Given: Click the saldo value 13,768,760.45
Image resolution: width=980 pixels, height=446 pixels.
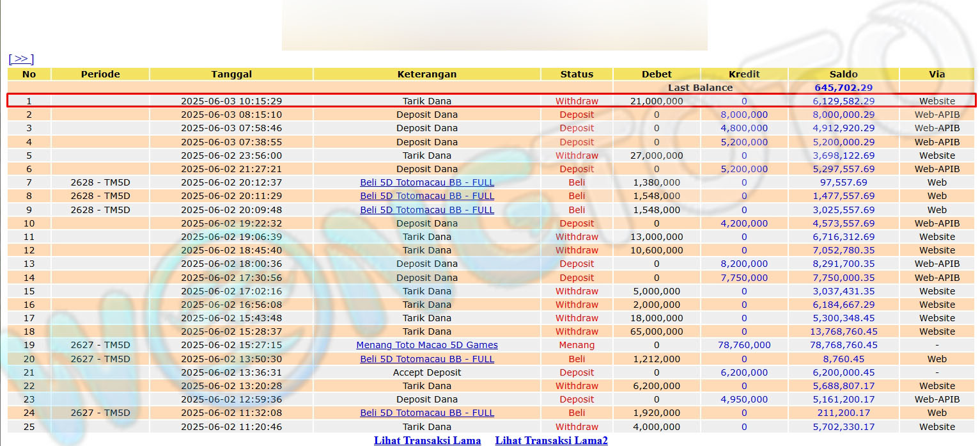Looking at the screenshot, I should (843, 331).
